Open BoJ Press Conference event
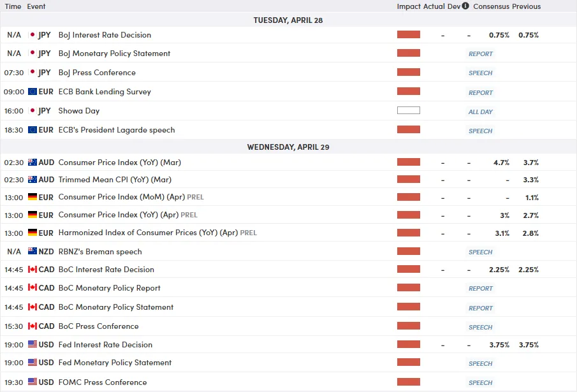Screen dimensions: 577x392 coord(97,73)
